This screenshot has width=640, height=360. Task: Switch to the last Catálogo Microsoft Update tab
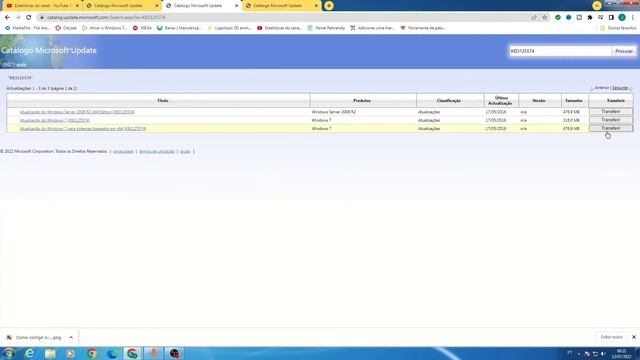[281, 6]
